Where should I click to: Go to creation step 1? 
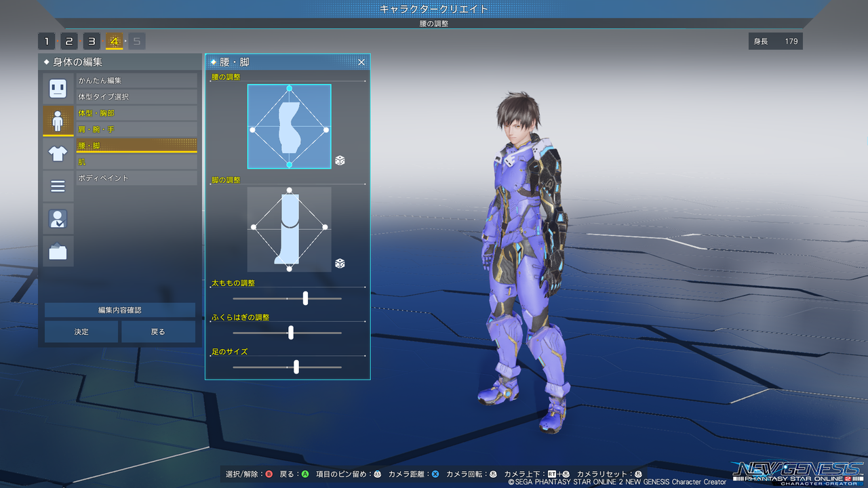(46, 41)
